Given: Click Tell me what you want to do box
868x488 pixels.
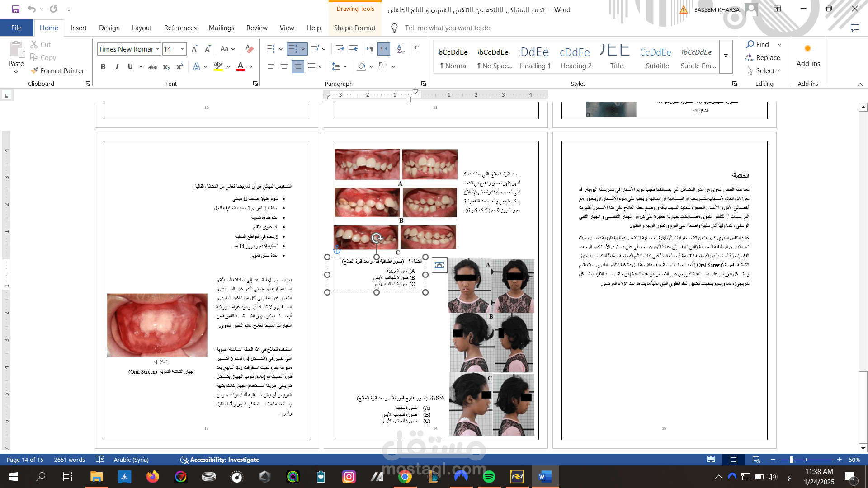Looking at the screenshot, I should click(x=448, y=28).
